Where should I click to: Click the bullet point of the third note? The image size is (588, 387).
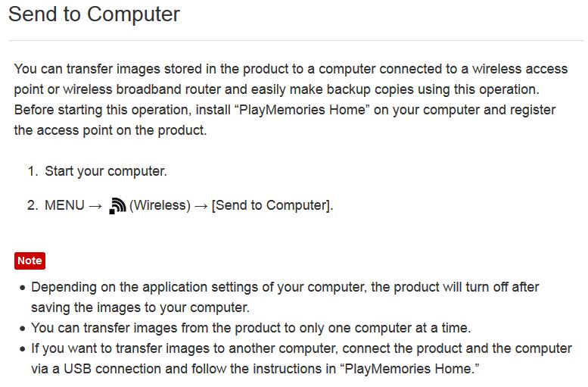coord(23,349)
